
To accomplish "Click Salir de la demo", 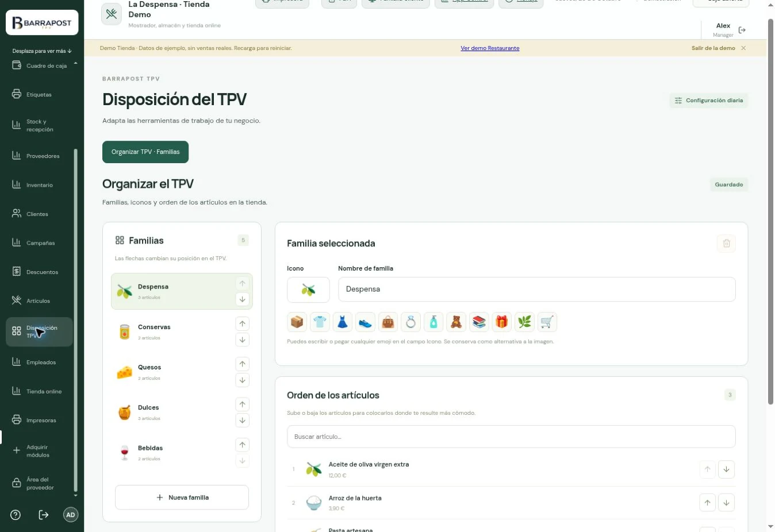I will 713,48.
